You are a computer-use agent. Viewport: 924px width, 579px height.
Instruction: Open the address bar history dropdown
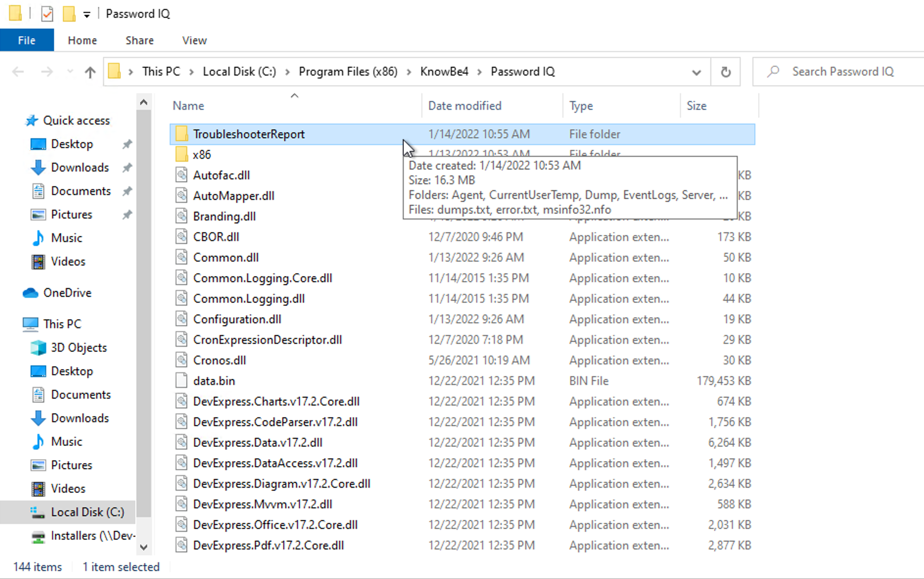point(696,72)
